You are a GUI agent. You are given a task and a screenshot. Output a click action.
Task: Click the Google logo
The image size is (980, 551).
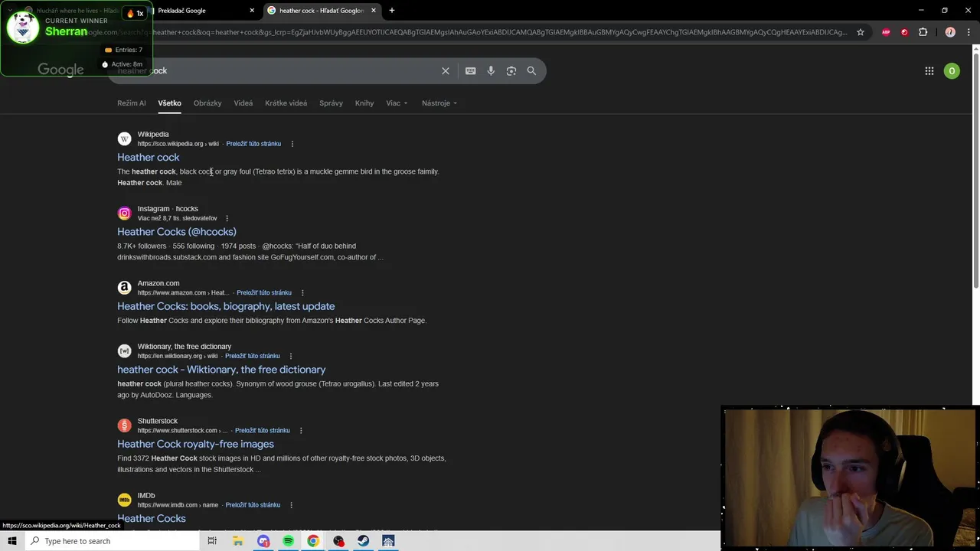point(60,70)
